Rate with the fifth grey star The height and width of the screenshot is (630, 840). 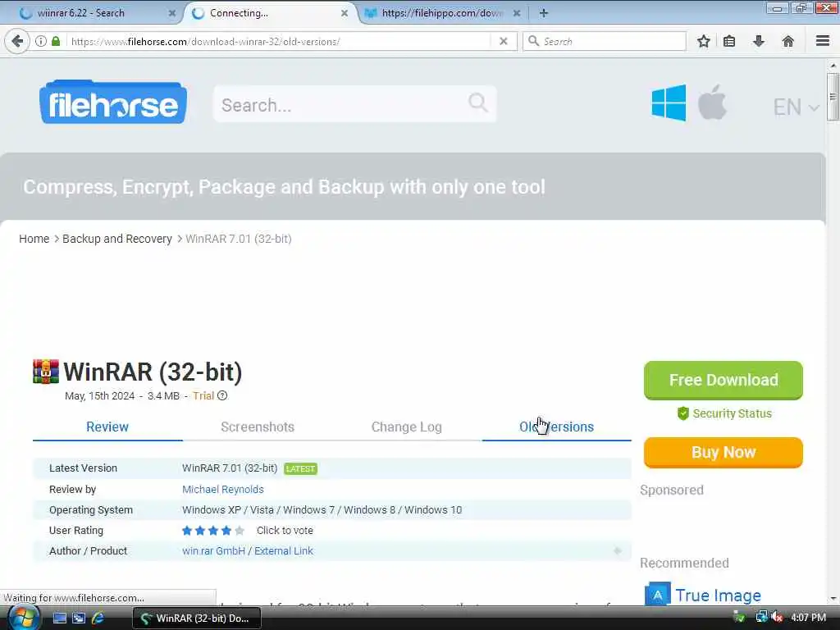pos(240,531)
